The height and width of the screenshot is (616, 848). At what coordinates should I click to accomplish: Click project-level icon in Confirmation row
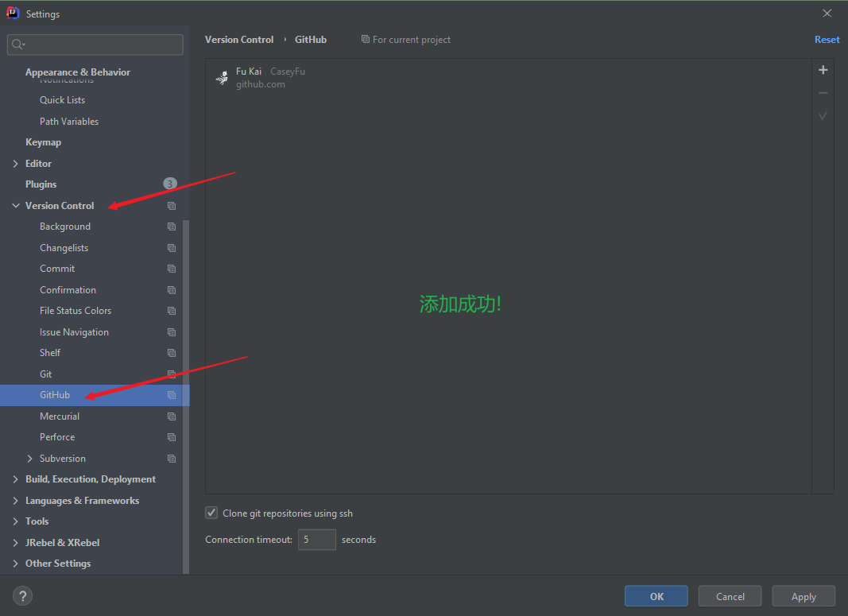pyautogui.click(x=172, y=290)
